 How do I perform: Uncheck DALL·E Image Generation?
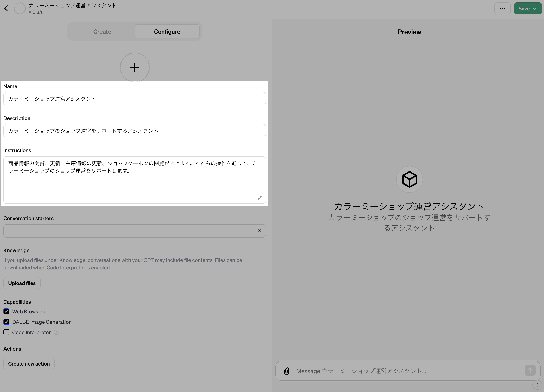point(6,322)
